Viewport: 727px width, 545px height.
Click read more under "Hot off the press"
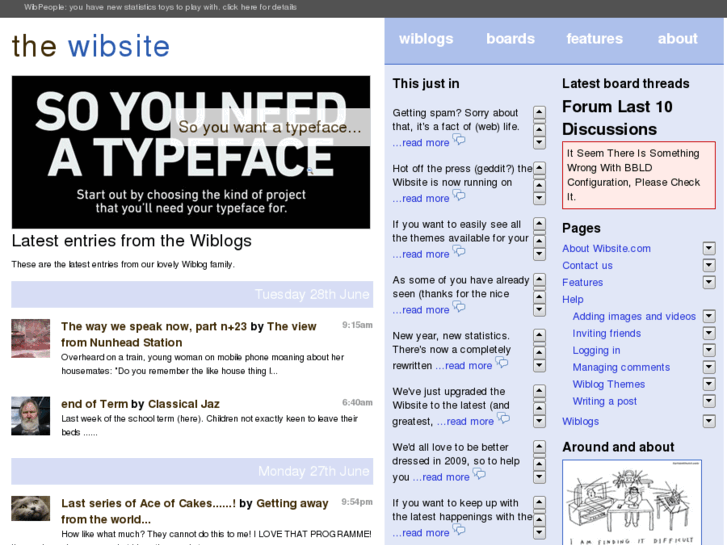[x=421, y=199]
